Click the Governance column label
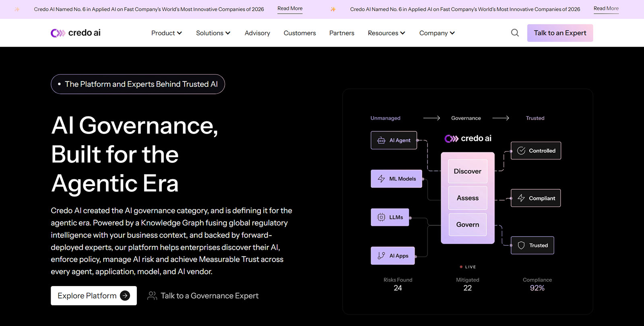644x326 pixels. (466, 118)
